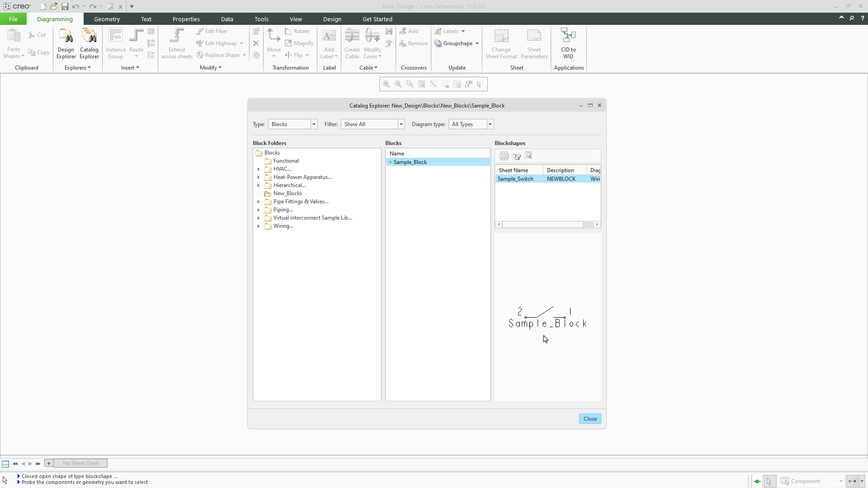
Task: Open the Design Explorer
Action: 66,43
